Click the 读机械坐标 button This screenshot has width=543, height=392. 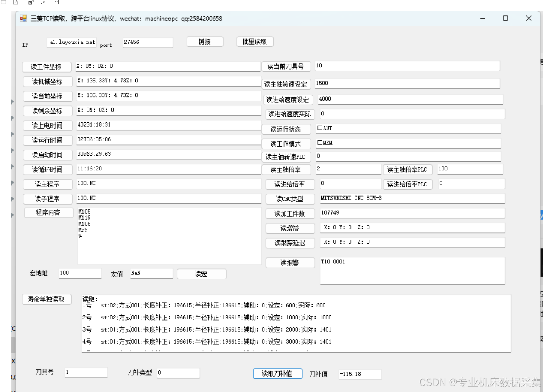[x=47, y=82]
